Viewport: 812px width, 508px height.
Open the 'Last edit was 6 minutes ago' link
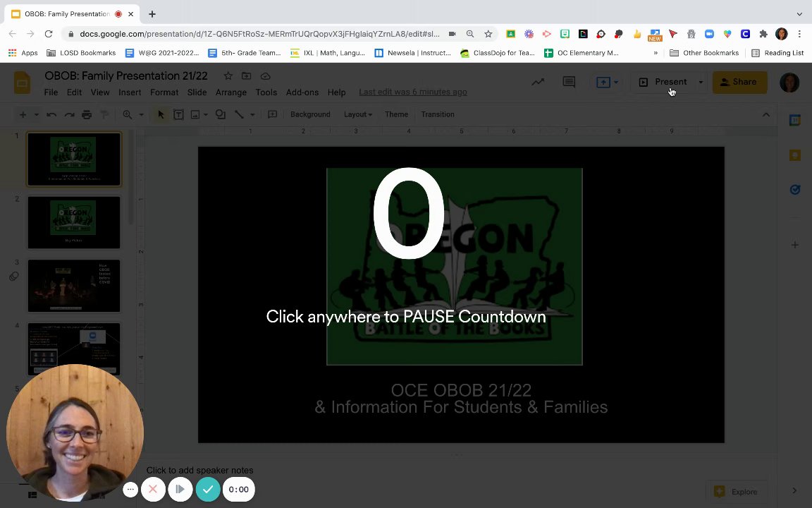(413, 92)
